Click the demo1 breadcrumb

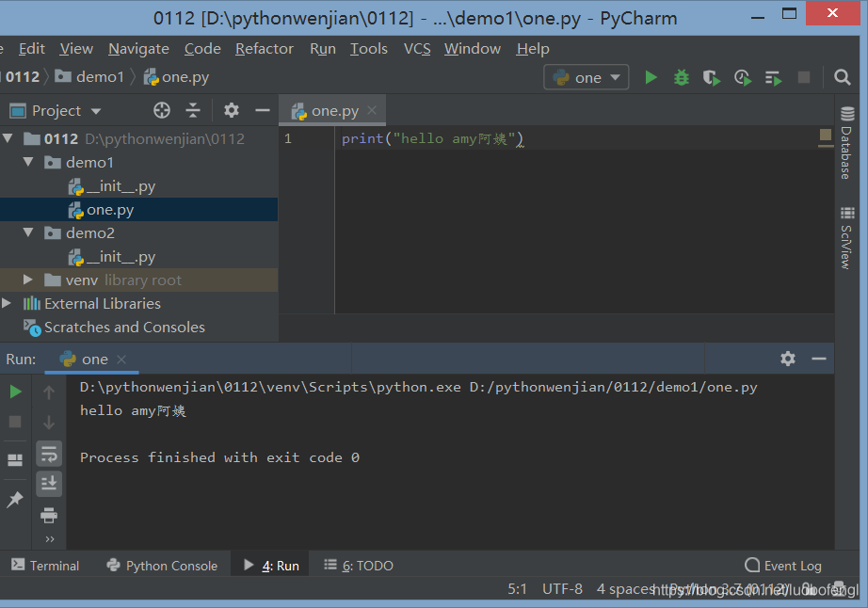[x=90, y=77]
